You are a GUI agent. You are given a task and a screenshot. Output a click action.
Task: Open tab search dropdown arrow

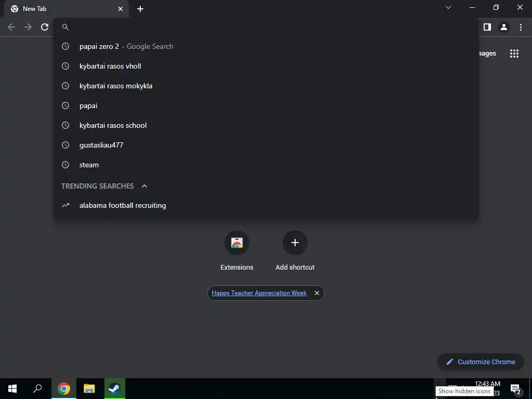coord(448,7)
